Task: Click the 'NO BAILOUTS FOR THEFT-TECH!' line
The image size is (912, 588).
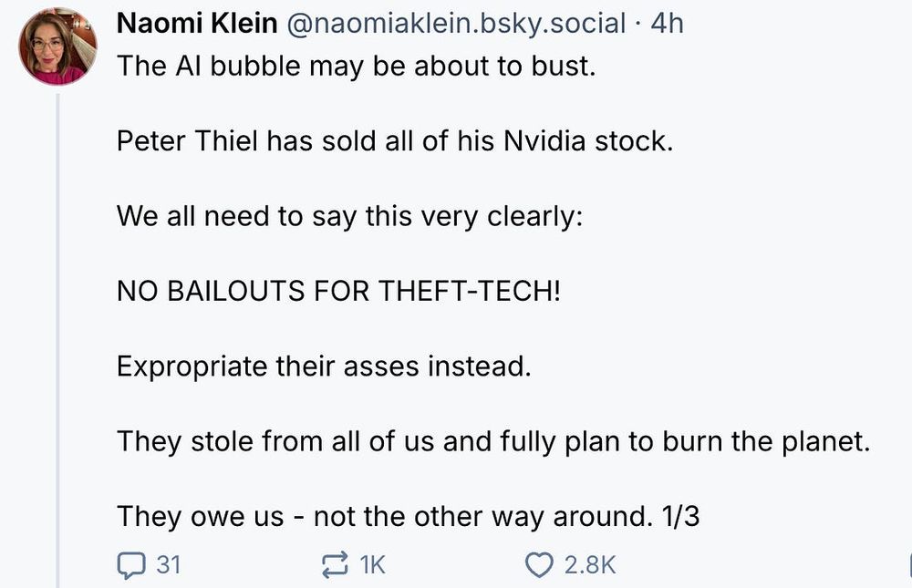Action: (x=337, y=292)
